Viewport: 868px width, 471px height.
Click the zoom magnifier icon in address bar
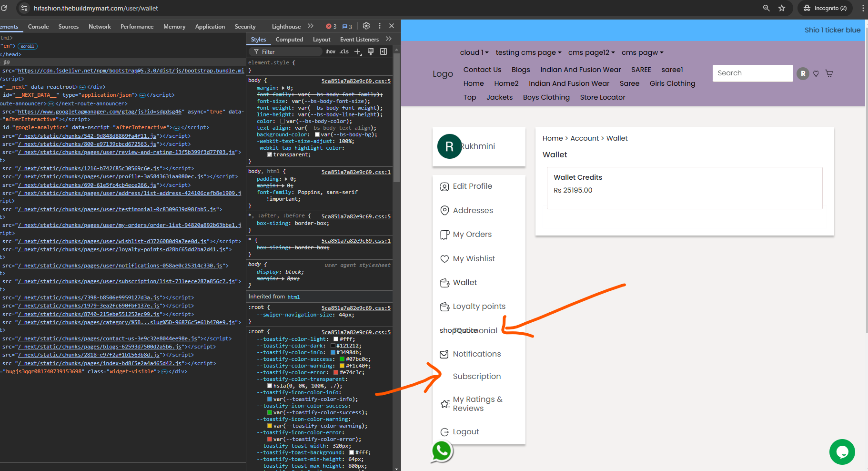766,8
